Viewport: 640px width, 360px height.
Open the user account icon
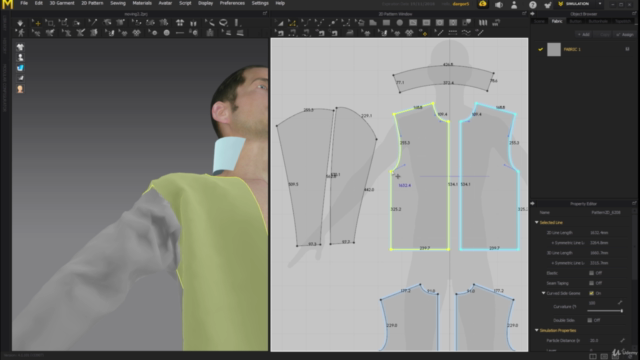[x=514, y=4]
